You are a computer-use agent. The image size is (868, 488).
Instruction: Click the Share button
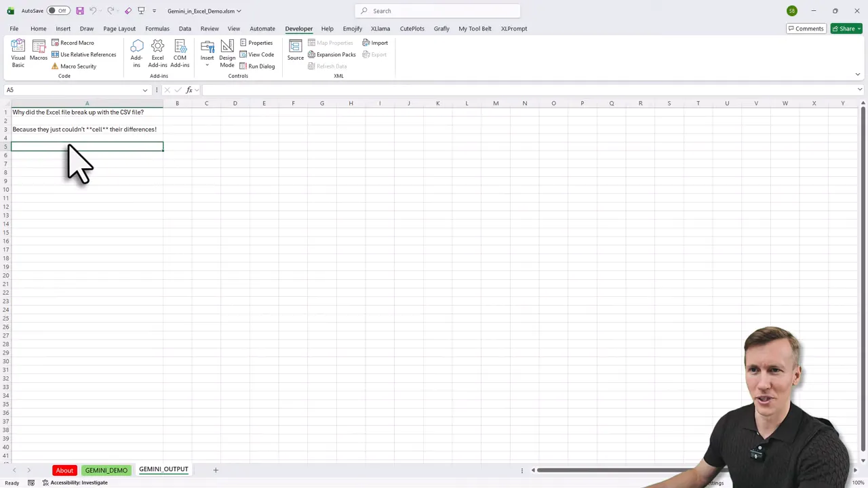coord(846,28)
